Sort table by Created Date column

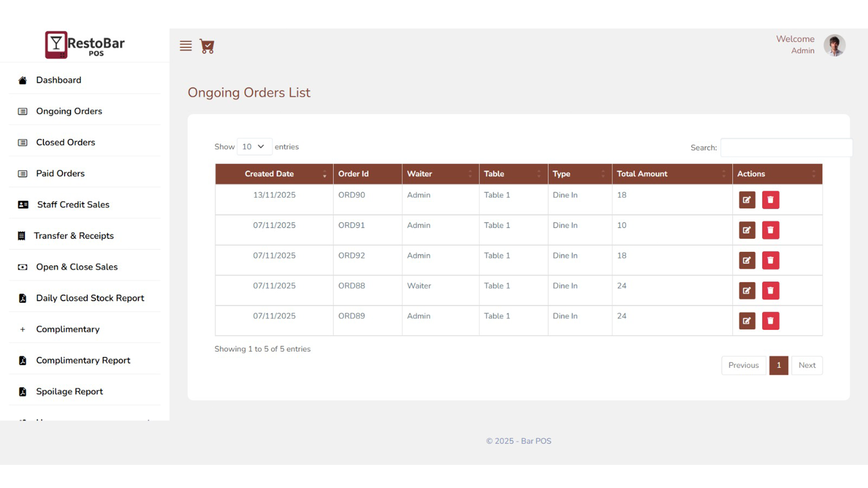point(274,174)
